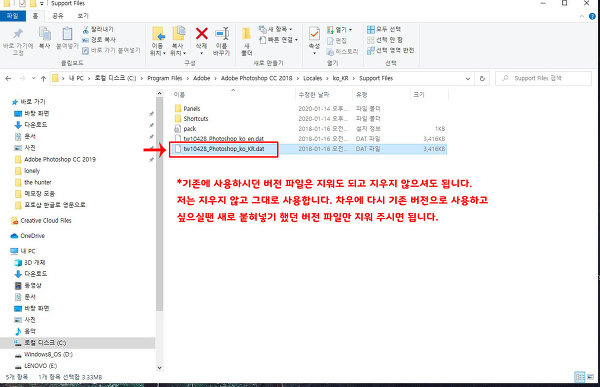Switch to Details view icon in status bar
The height and width of the screenshot is (387, 600).
(580, 377)
